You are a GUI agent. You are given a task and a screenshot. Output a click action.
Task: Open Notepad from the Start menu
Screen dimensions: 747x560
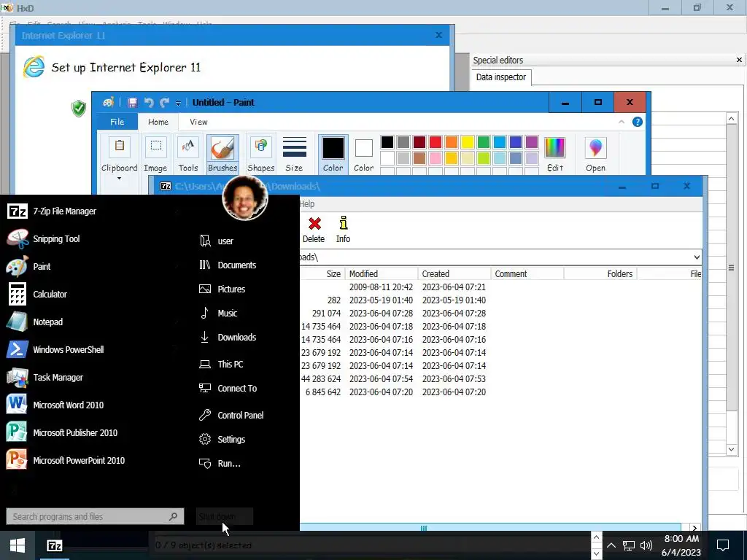click(x=90, y=322)
